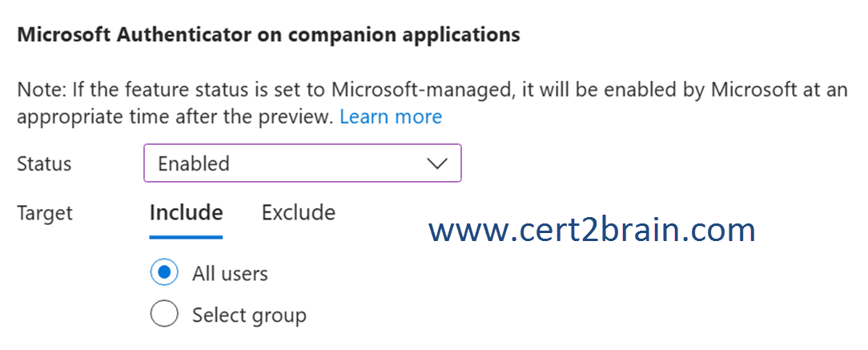
Task: Click the www.cert2brain.com watermark text
Action: (x=592, y=231)
